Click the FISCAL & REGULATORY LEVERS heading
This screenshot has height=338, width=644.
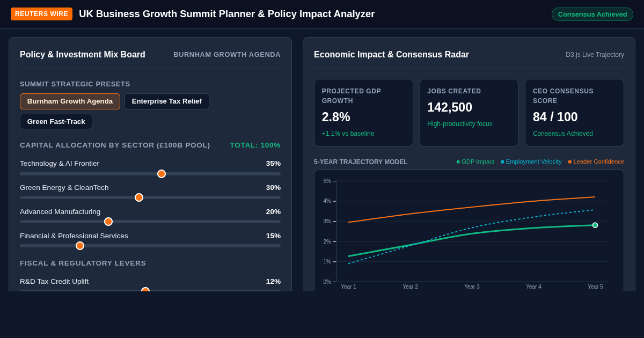(x=83, y=263)
